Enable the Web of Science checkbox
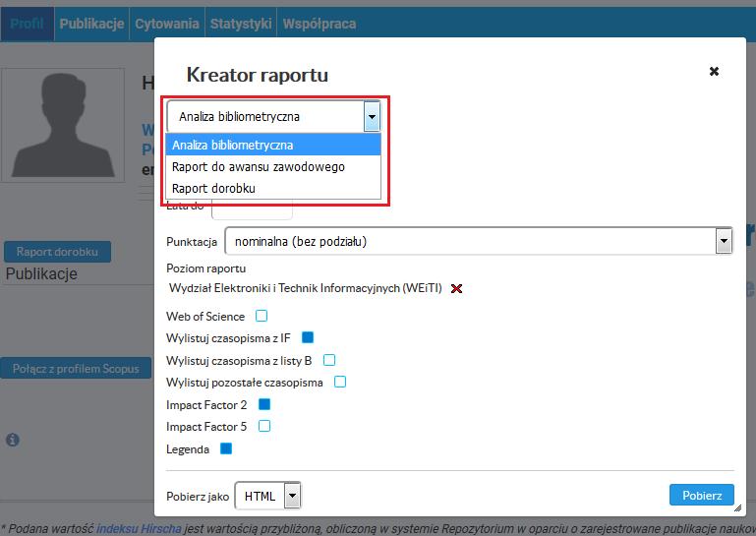The width and height of the screenshot is (756, 536). [262, 316]
